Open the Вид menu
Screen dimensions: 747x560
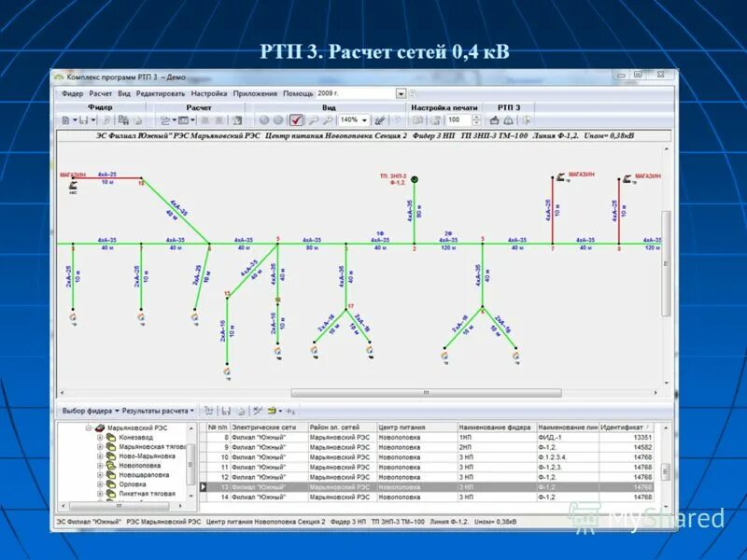(124, 94)
